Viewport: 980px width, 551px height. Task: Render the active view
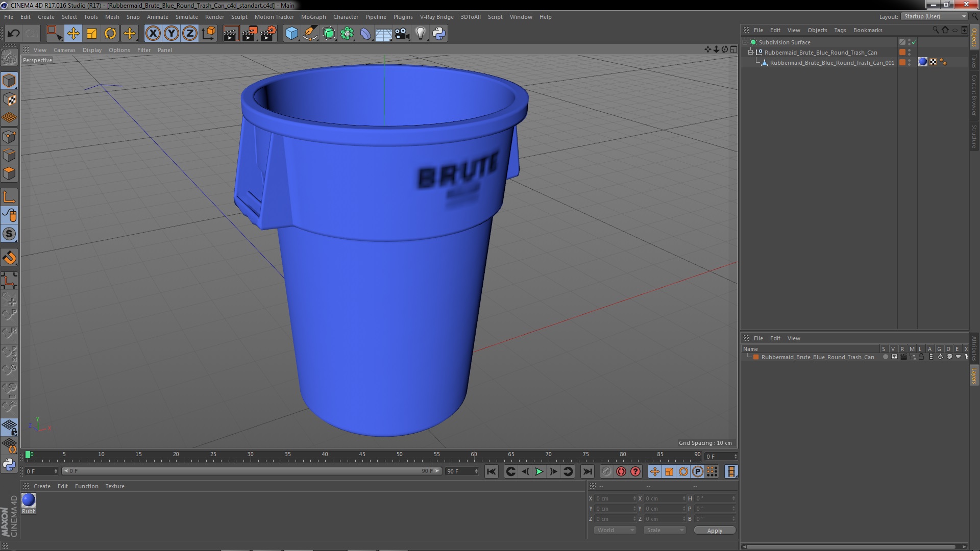click(231, 34)
